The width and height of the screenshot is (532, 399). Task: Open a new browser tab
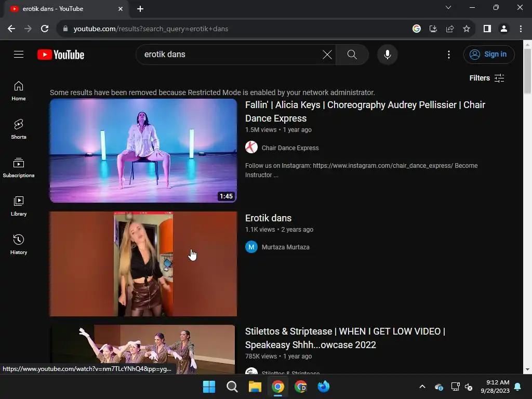pos(140,9)
